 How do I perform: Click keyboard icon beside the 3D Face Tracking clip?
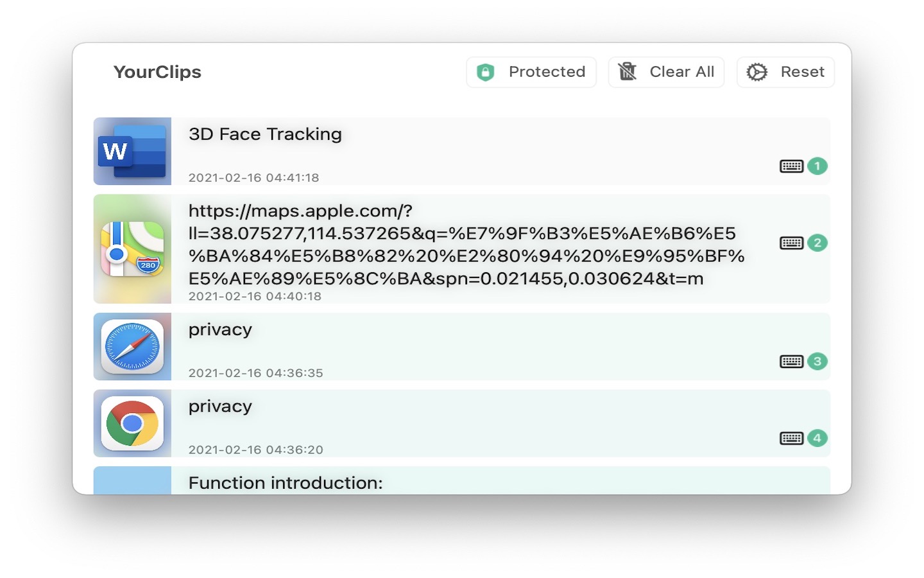click(791, 166)
